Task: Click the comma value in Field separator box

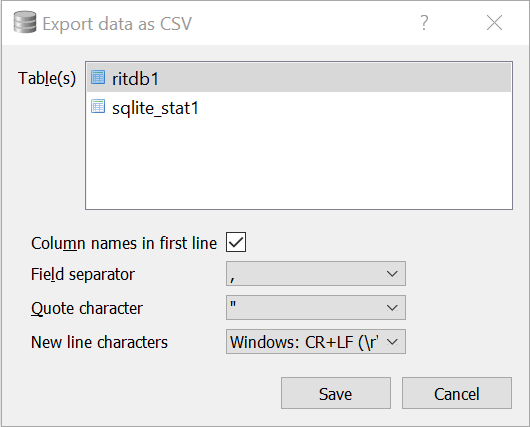Action: [x=232, y=279]
